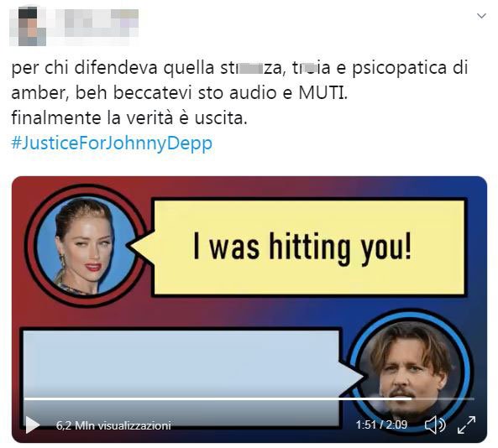Click the empty light-blue speech bubble
The width and height of the screenshot is (498, 448).
pos(181,378)
